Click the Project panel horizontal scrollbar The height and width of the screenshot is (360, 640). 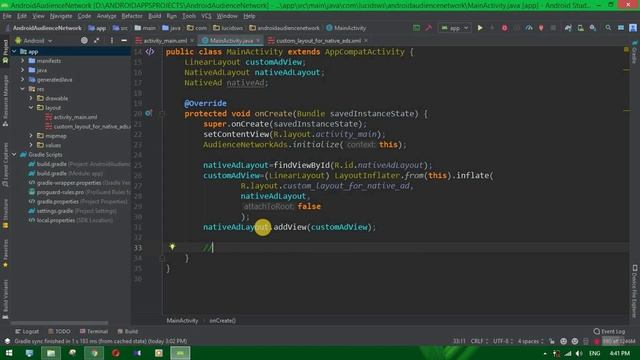(x=60, y=323)
